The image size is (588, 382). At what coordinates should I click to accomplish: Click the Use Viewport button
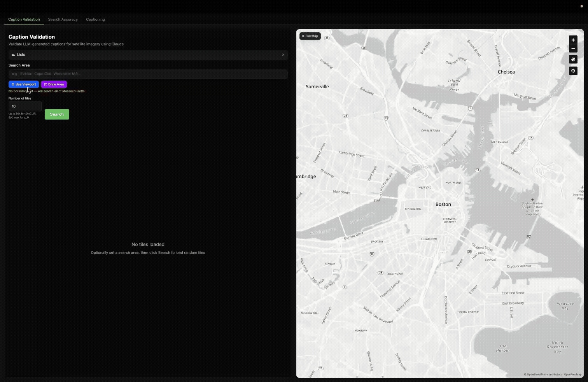24,84
